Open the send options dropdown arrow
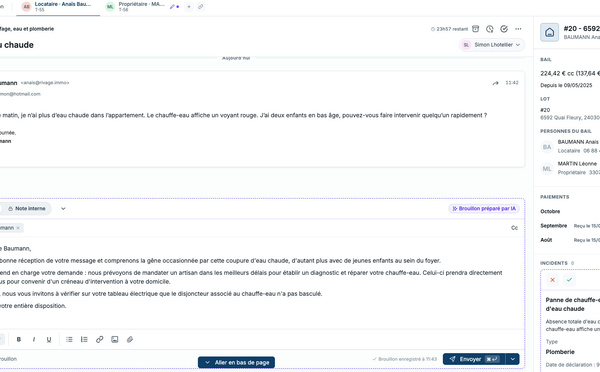This screenshot has height=372, width=600. 512,359
